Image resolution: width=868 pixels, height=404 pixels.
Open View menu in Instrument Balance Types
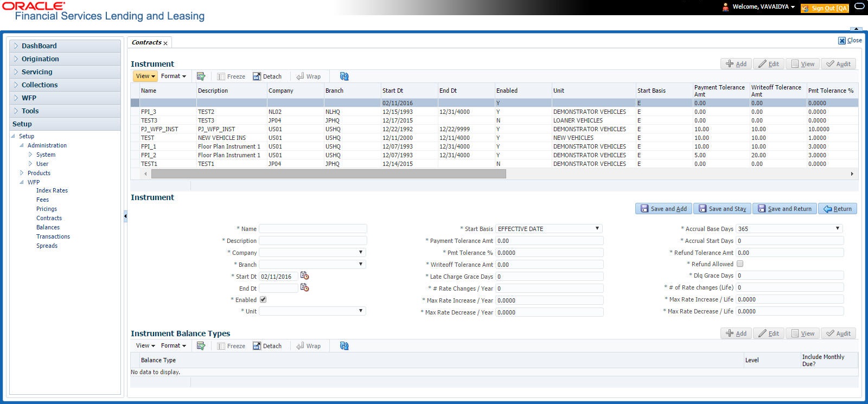(145, 346)
